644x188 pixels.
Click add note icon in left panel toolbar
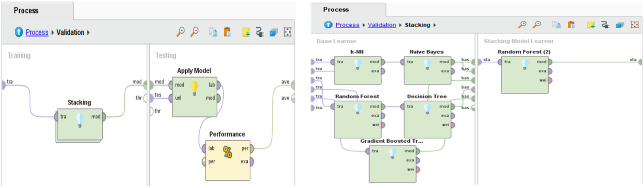coord(246,32)
